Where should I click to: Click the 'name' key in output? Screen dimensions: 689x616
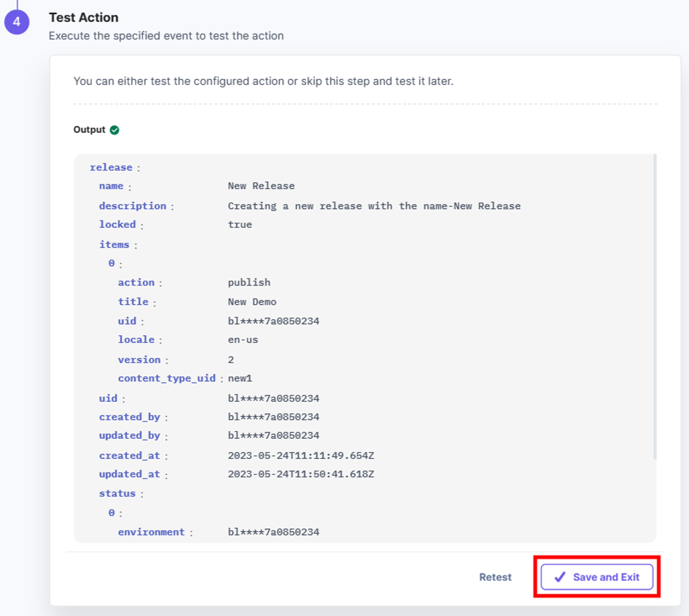[x=111, y=186]
